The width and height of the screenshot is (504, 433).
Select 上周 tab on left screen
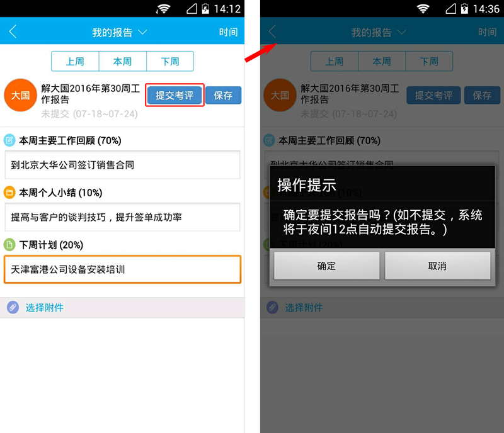(x=75, y=61)
